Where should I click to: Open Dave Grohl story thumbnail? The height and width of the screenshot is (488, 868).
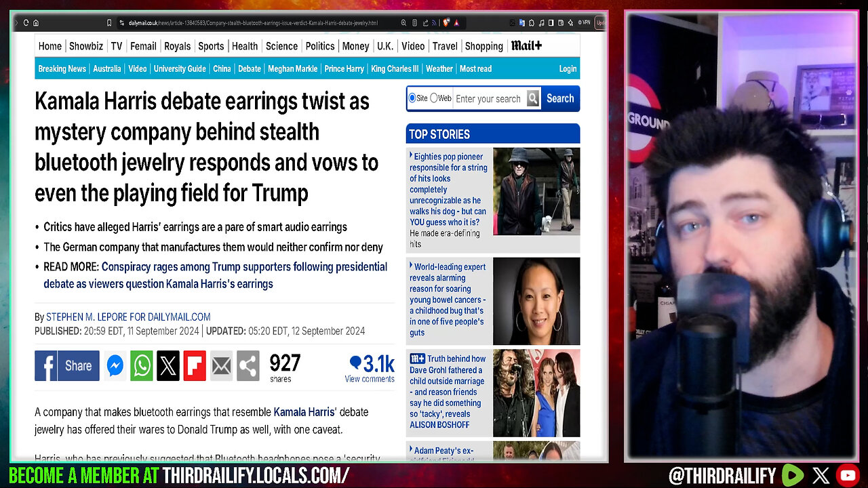coord(536,393)
